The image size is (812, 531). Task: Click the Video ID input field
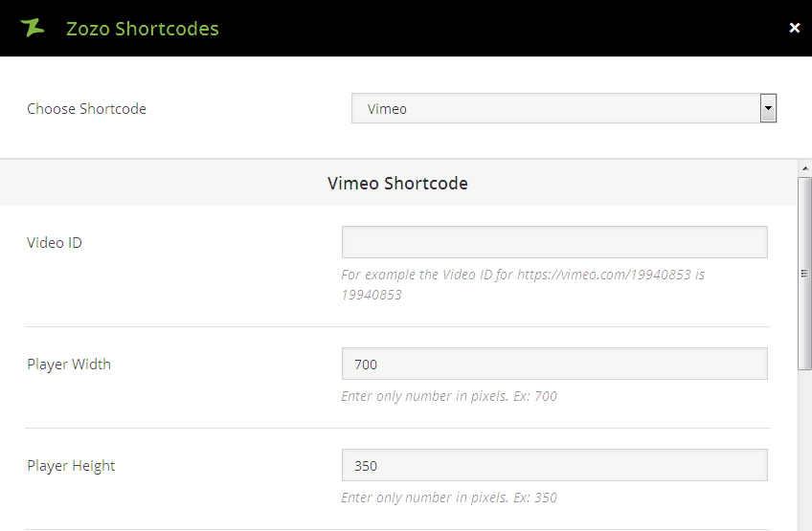[x=554, y=242]
